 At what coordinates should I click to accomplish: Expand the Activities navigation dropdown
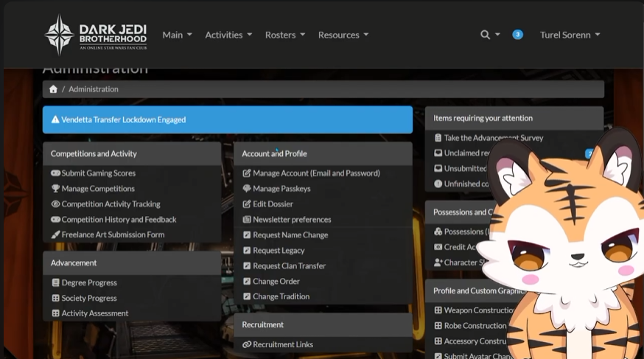pos(228,35)
